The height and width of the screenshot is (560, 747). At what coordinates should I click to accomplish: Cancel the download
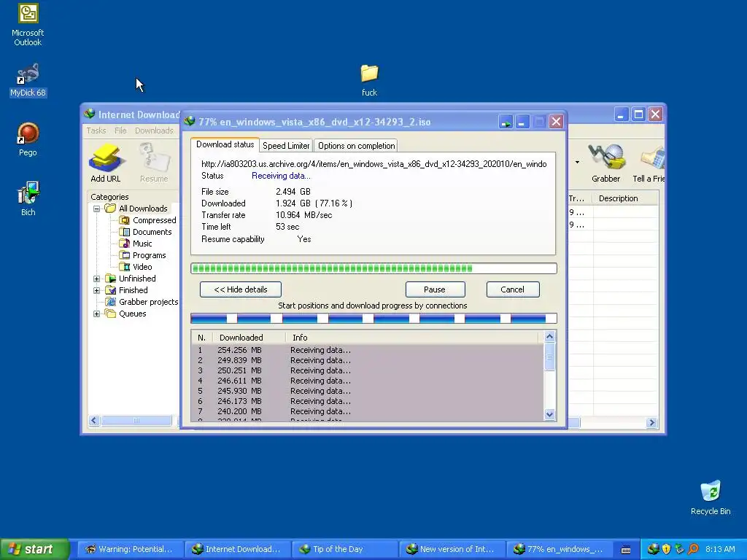513,289
